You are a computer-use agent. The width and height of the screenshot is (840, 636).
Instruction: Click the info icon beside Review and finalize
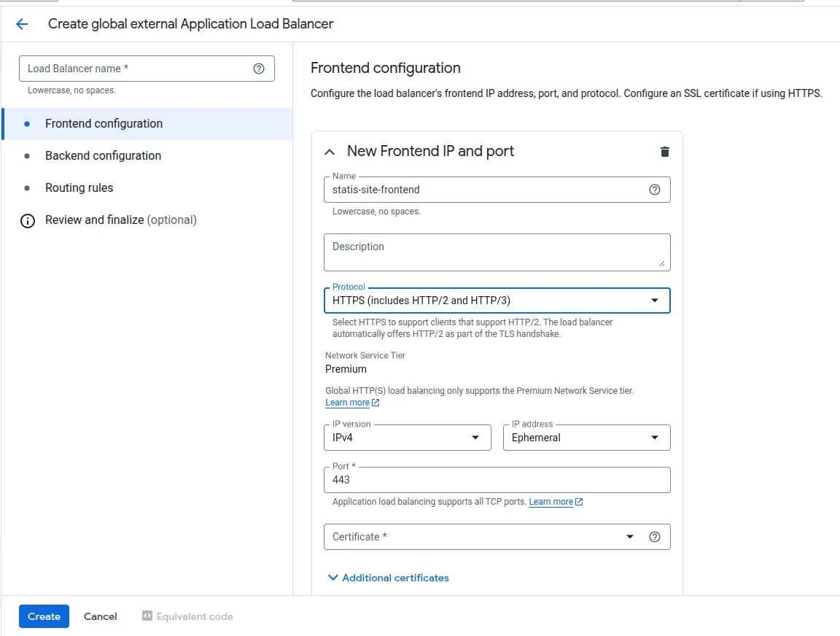click(x=27, y=220)
